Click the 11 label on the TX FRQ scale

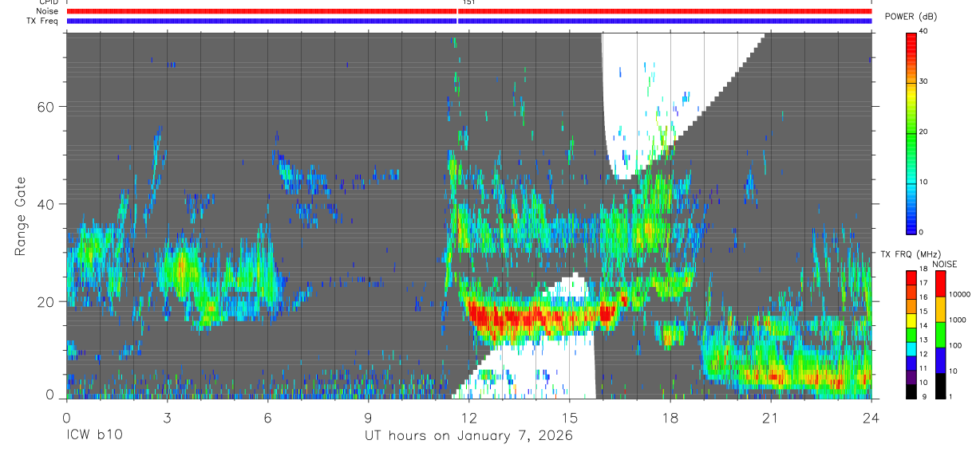(x=923, y=368)
